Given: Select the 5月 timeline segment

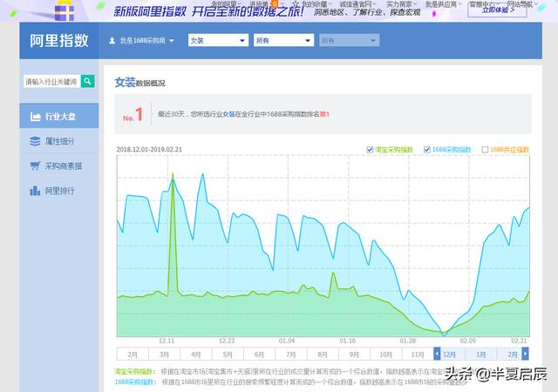Looking at the screenshot, I should click(228, 355).
